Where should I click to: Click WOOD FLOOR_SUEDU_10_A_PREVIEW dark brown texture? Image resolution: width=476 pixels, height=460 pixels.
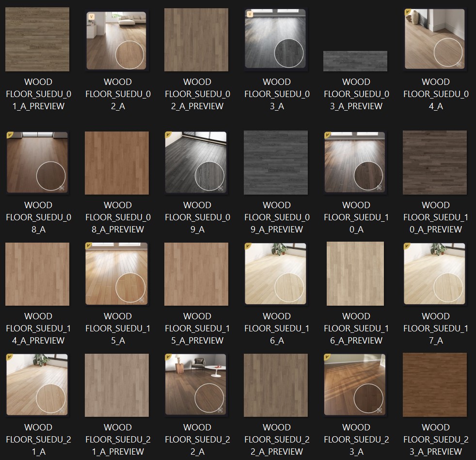(x=435, y=163)
